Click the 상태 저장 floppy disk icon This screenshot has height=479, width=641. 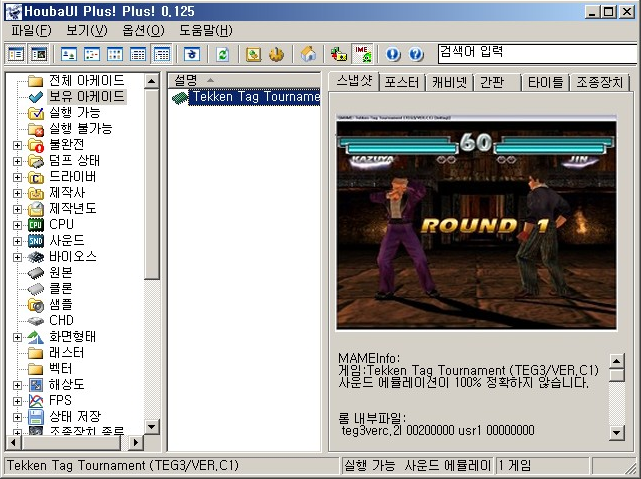(36, 417)
